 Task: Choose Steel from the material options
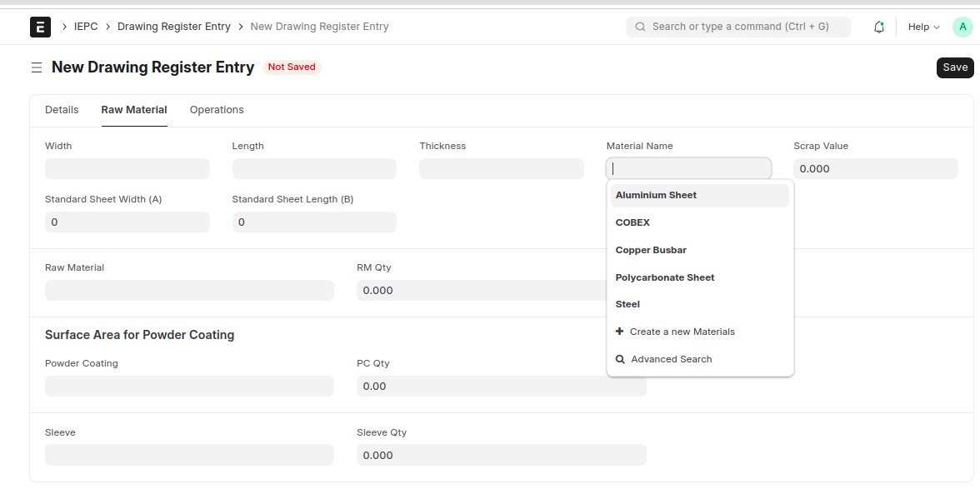pyautogui.click(x=627, y=304)
